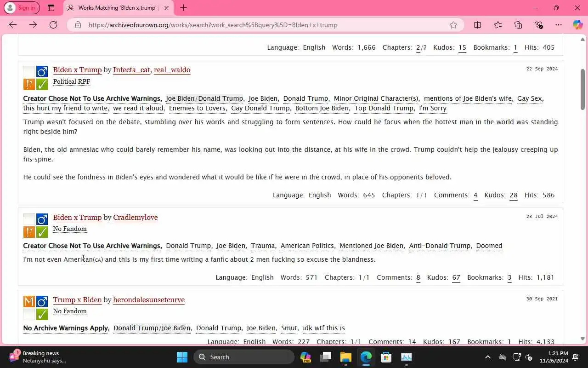Image resolution: width=588 pixels, height=368 pixels.
Task: Click M/M category icon for Cradlemylove work
Action: coord(42,219)
